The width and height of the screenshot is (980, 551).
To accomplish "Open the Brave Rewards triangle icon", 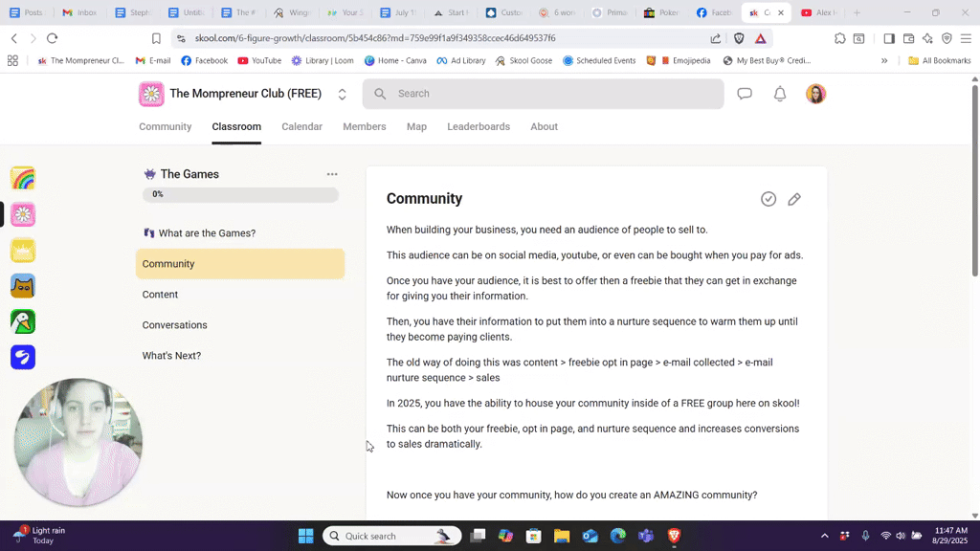I will pyautogui.click(x=761, y=38).
